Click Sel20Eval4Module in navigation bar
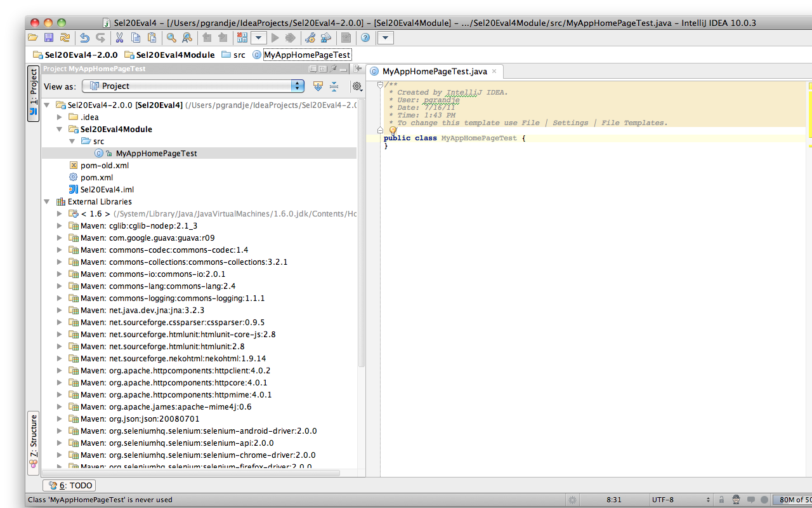This screenshot has height=508, width=812. pyautogui.click(x=169, y=55)
